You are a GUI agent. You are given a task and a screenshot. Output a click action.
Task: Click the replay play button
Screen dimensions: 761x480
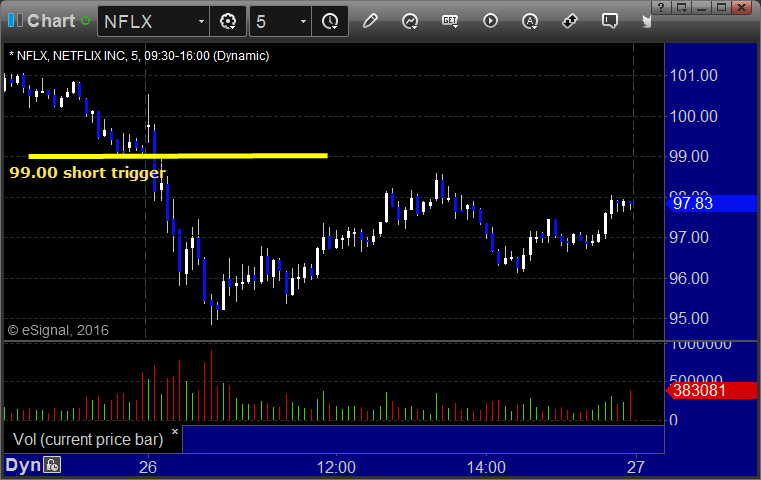coord(490,21)
